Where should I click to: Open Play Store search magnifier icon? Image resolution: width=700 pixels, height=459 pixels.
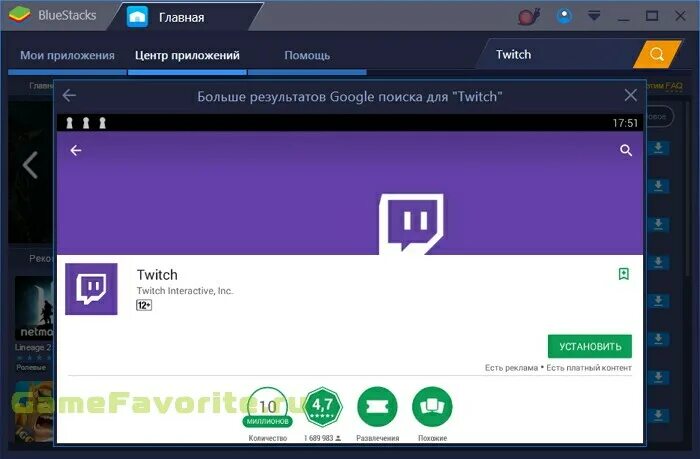626,150
